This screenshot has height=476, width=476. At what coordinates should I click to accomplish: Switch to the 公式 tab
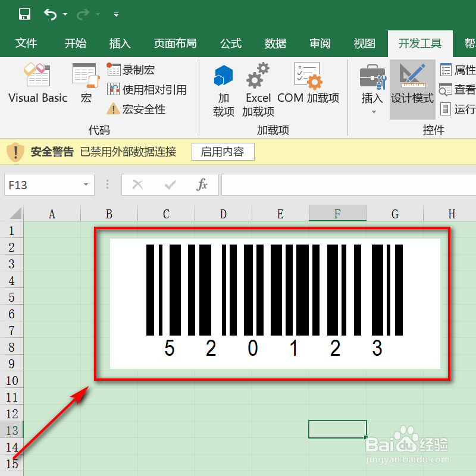tap(231, 43)
